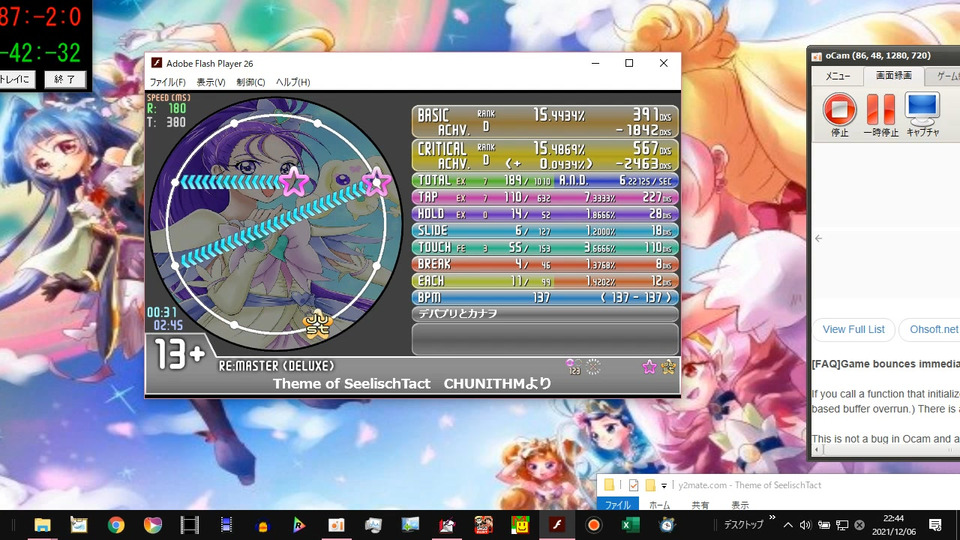Click the oCam 一時停止 pause button
The image size is (960, 540).
pos(880,114)
